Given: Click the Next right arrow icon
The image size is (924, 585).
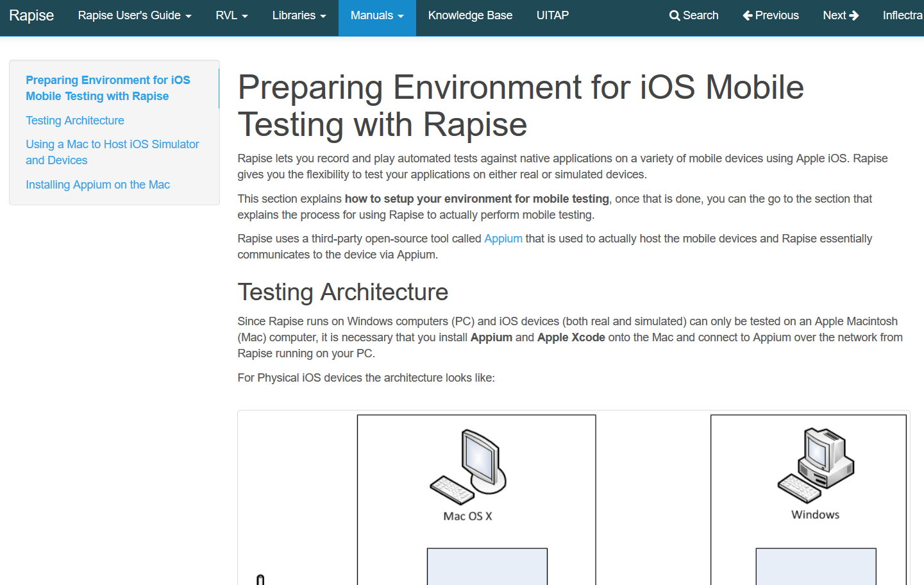Looking at the screenshot, I should click(854, 15).
